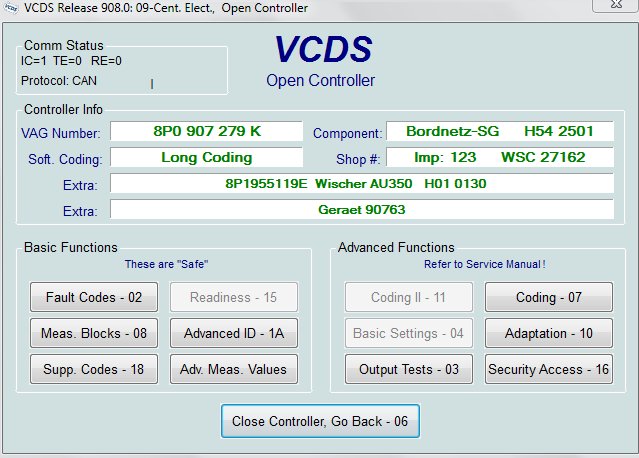Open Adaptation - 10
Screen dimensions: 639x458
point(549,333)
